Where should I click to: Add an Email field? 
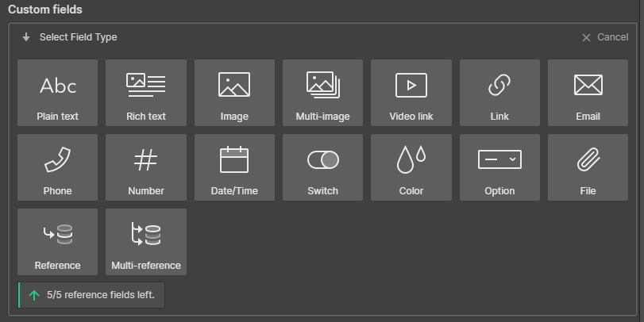[x=588, y=93]
